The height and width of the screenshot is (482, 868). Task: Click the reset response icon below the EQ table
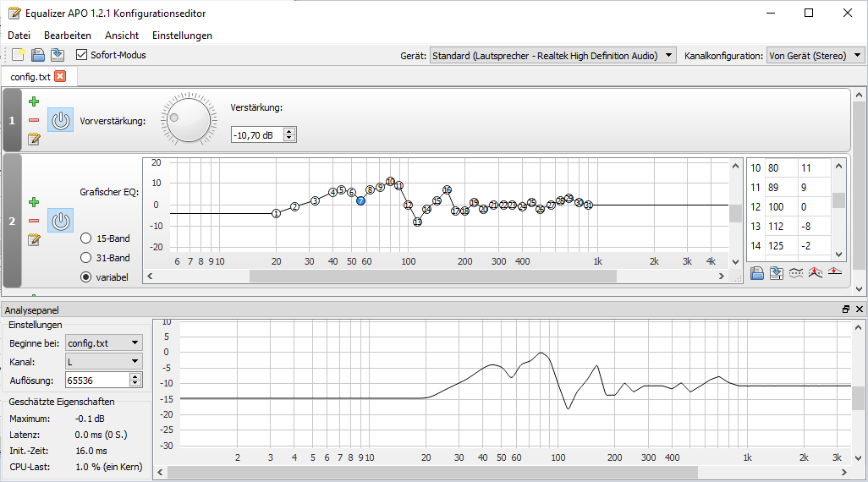pyautogui.click(x=835, y=272)
